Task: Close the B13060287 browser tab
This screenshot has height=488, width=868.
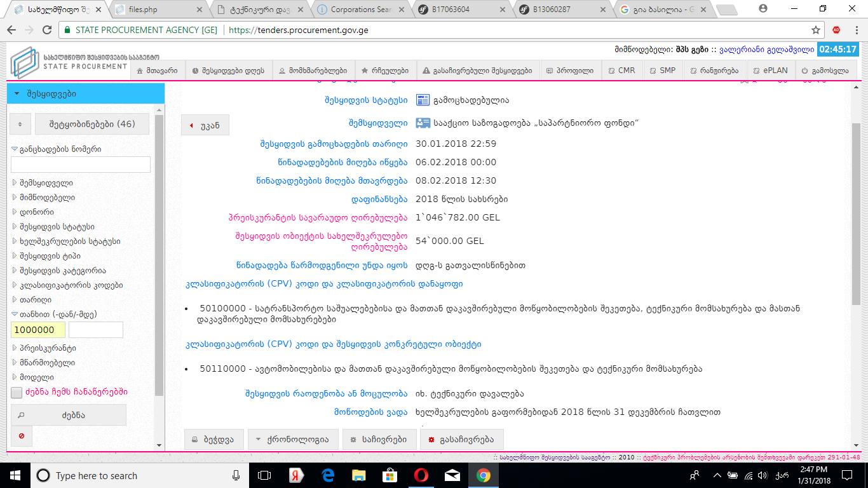Action: [x=604, y=10]
